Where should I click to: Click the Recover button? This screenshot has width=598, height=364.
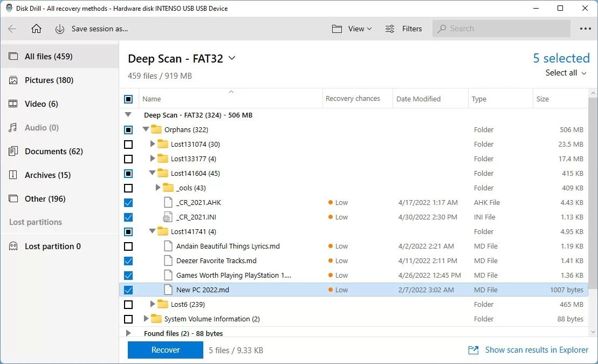pos(165,350)
